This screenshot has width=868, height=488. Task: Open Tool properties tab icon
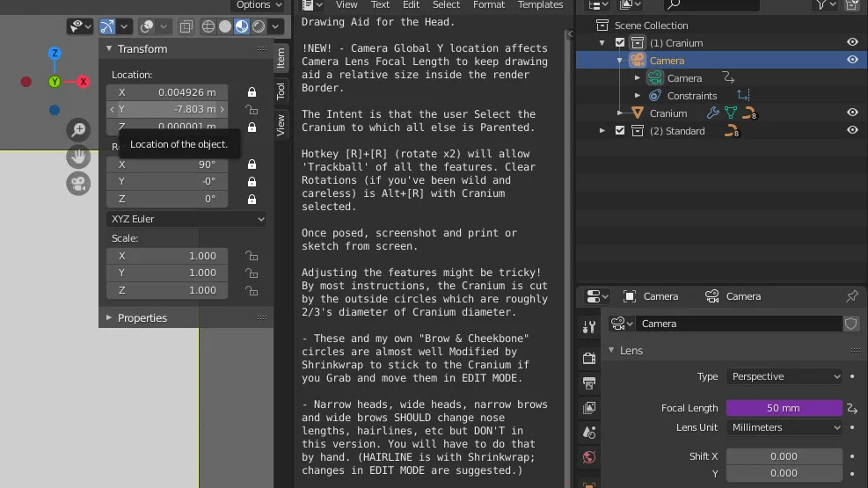click(x=589, y=327)
